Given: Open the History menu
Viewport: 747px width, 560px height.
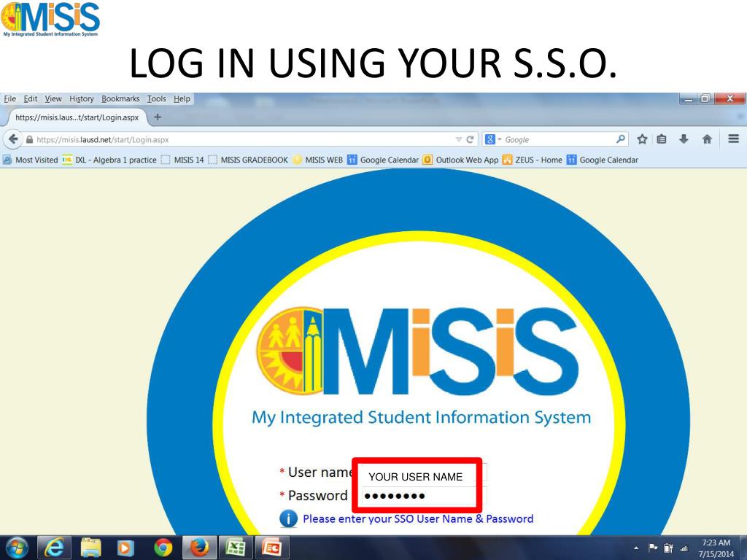Looking at the screenshot, I should (x=82, y=98).
